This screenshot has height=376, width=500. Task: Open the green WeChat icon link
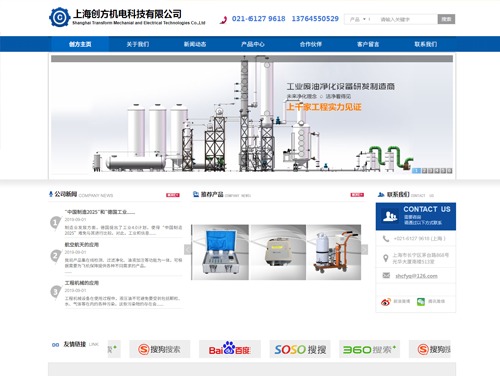point(421,302)
